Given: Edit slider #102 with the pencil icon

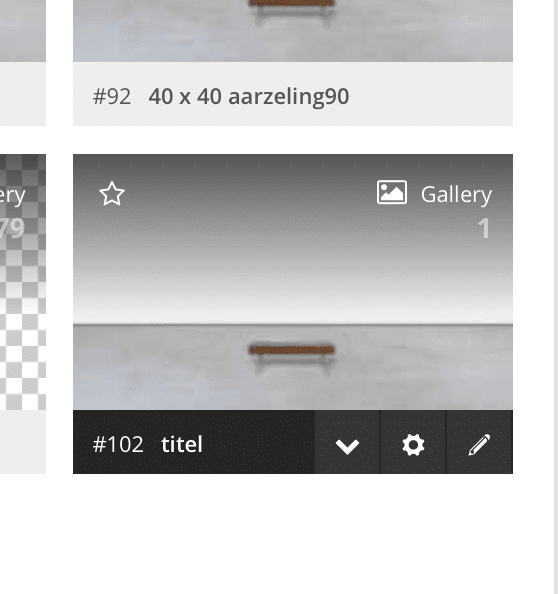Looking at the screenshot, I should tap(480, 442).
